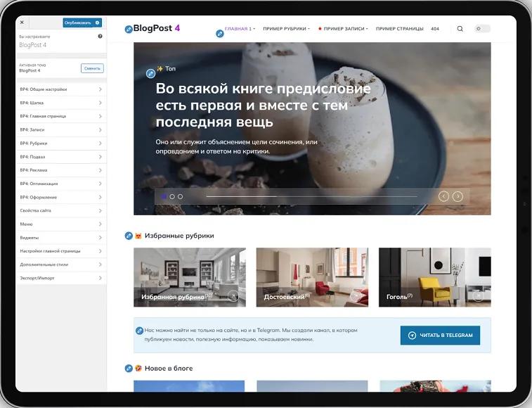The width and height of the screenshot is (532, 408).
Task: Expand 'BP4: Главная страница' section
Action: point(60,116)
